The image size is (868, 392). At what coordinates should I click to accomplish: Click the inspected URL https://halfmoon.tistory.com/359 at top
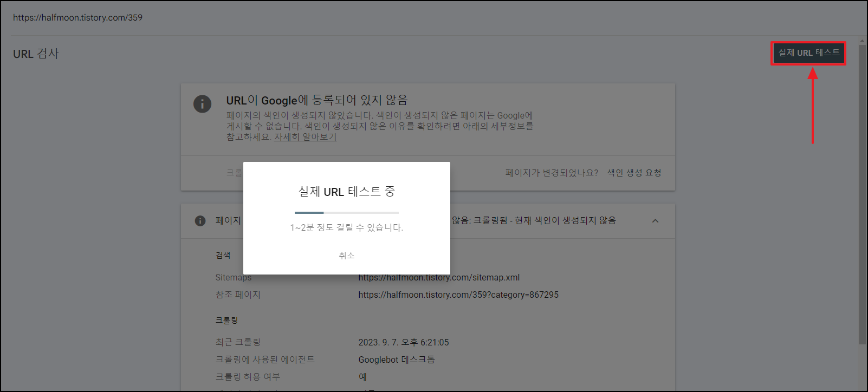point(77,17)
